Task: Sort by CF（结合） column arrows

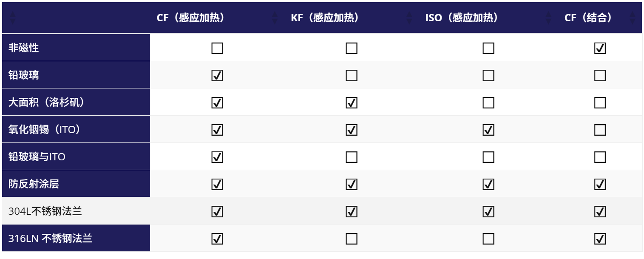Action: tap(633, 18)
